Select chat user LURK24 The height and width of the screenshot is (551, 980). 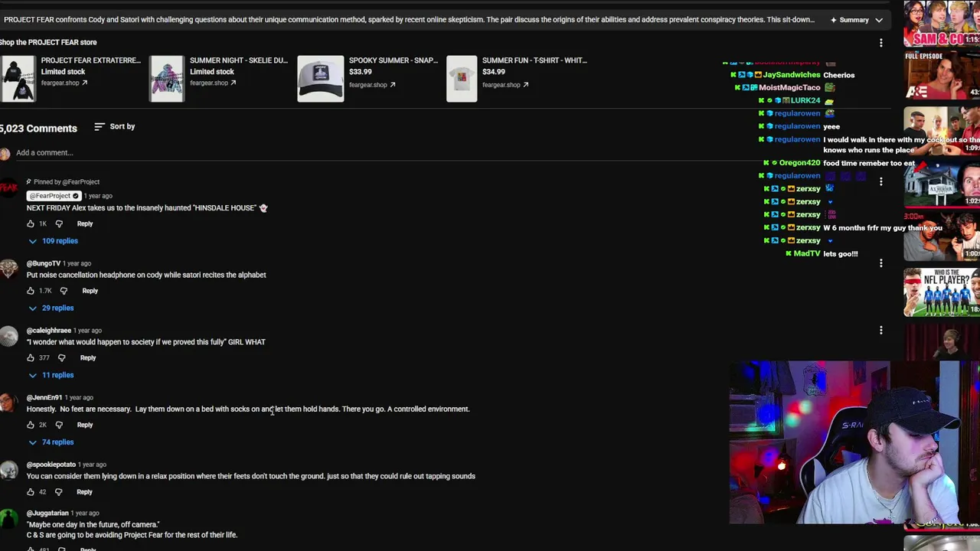805,100
